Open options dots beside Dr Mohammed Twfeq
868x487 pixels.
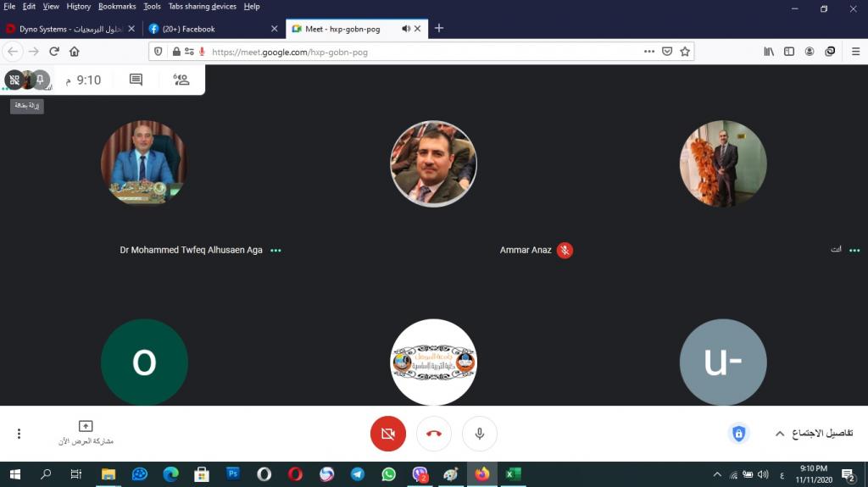275,251
